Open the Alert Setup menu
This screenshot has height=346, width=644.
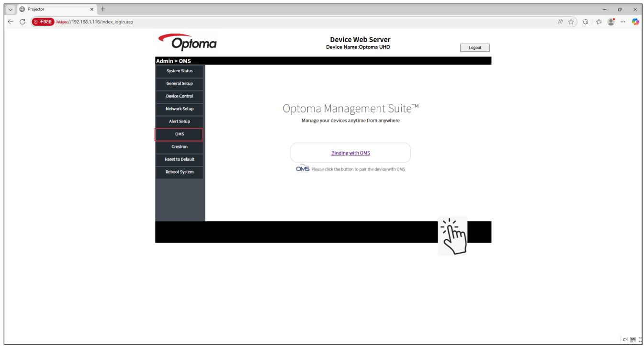pyautogui.click(x=180, y=122)
